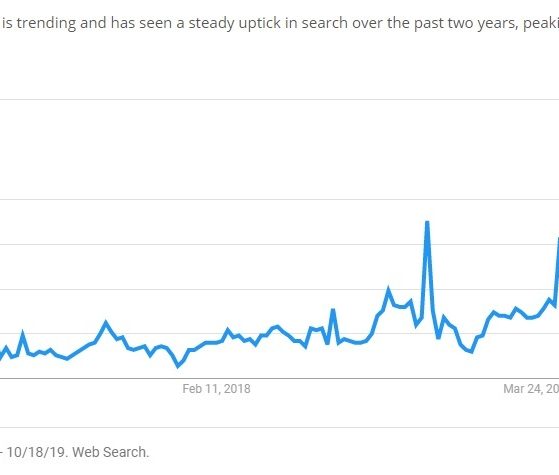This screenshot has height=475, width=559.
Task: Click the 10/18/19 date in the footer
Action: click(x=36, y=452)
